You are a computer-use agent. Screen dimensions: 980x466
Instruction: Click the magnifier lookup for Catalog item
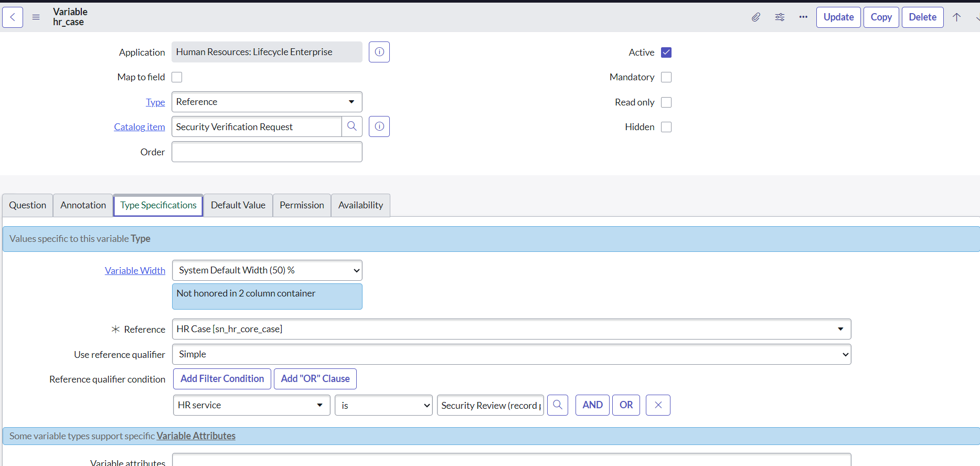(x=352, y=126)
